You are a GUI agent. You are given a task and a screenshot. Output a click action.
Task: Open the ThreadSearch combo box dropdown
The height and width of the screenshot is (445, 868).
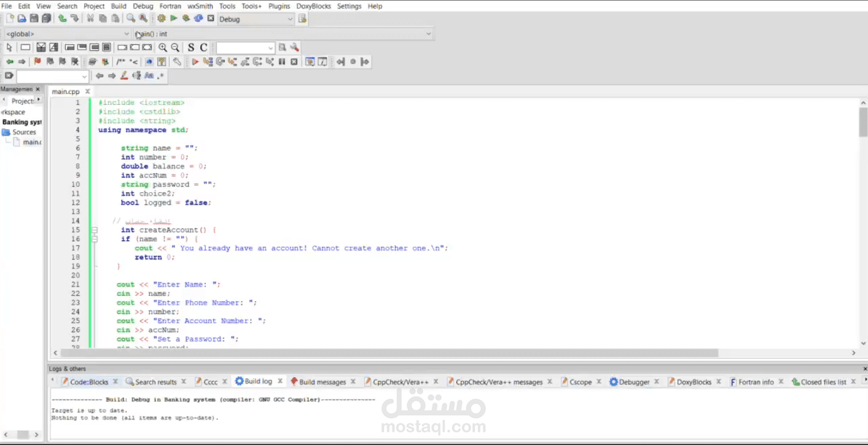tap(270, 48)
